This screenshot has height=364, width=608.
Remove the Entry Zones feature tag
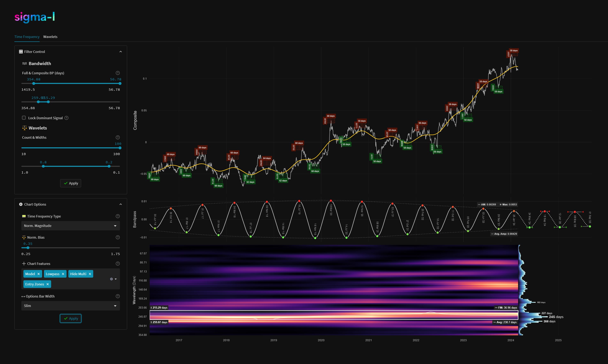48,284
